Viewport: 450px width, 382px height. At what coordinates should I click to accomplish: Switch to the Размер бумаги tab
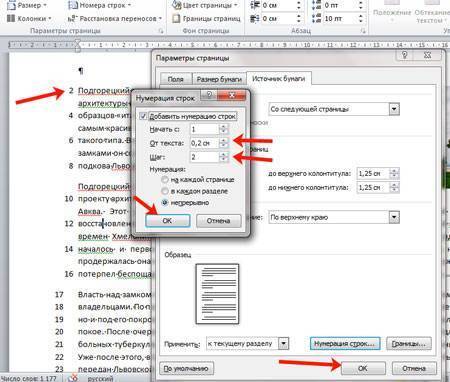[219, 79]
